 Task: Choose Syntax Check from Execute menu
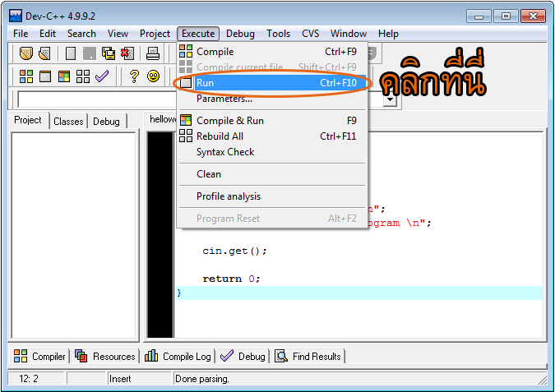[x=272, y=152]
